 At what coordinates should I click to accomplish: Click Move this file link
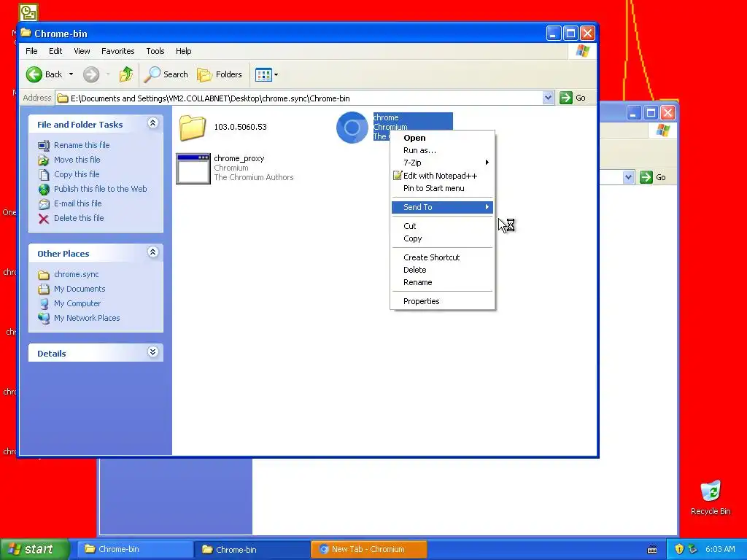[x=77, y=160]
